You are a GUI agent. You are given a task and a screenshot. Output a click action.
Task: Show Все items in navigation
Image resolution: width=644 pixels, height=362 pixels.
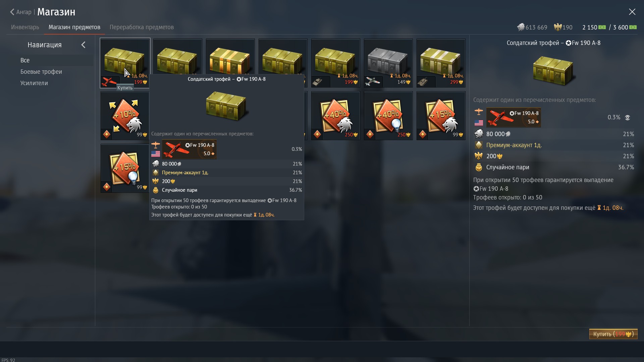pyautogui.click(x=25, y=60)
